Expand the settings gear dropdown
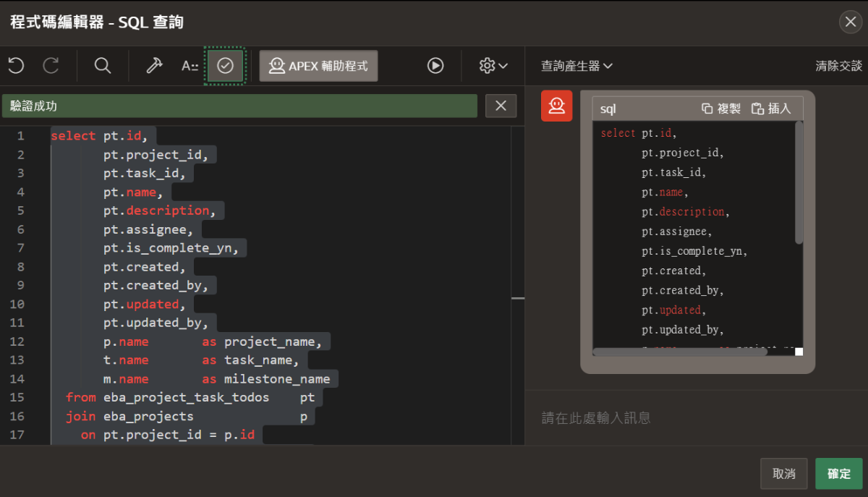Image resolution: width=868 pixels, height=497 pixels. click(x=493, y=66)
